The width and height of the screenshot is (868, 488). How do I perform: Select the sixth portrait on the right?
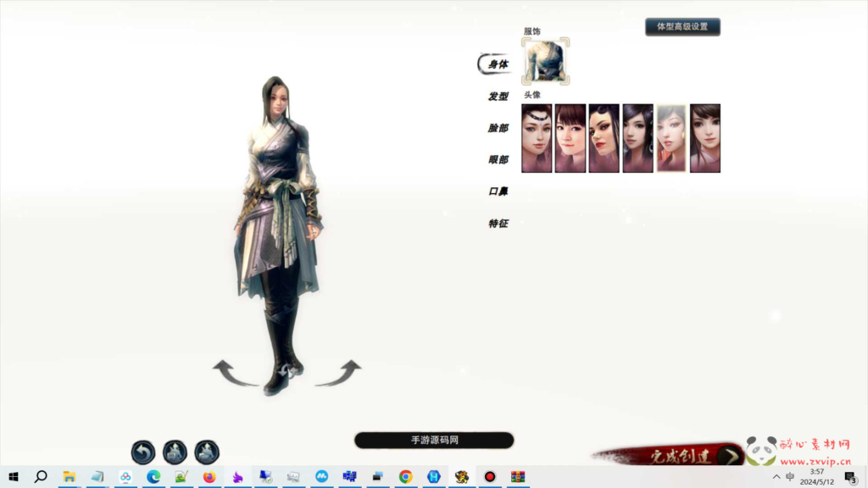click(x=704, y=138)
